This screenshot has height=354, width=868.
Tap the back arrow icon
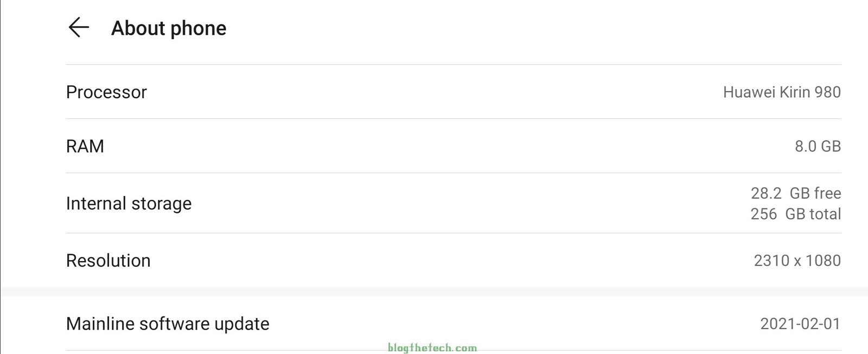point(79,27)
